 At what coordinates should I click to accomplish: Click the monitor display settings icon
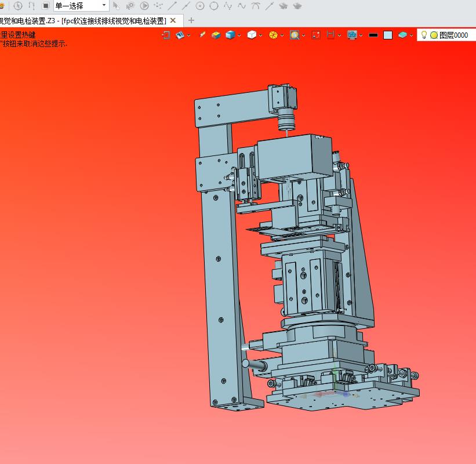click(352, 35)
